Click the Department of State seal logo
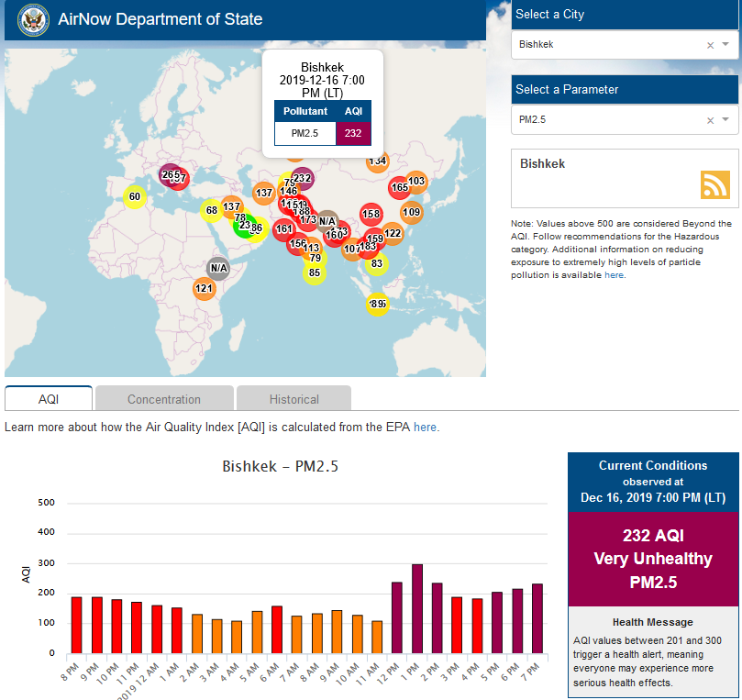Viewport: 742px width, 700px height. [33, 19]
